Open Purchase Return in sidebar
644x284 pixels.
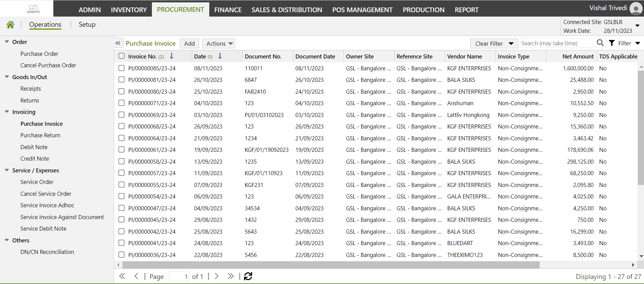tap(40, 135)
